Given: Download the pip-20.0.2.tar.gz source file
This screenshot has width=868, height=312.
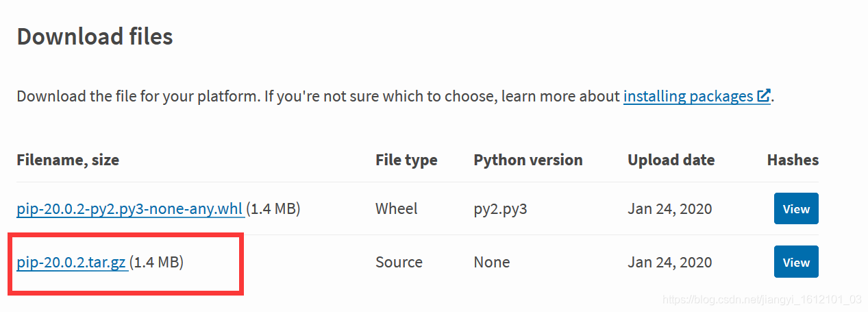Looking at the screenshot, I should (71, 262).
